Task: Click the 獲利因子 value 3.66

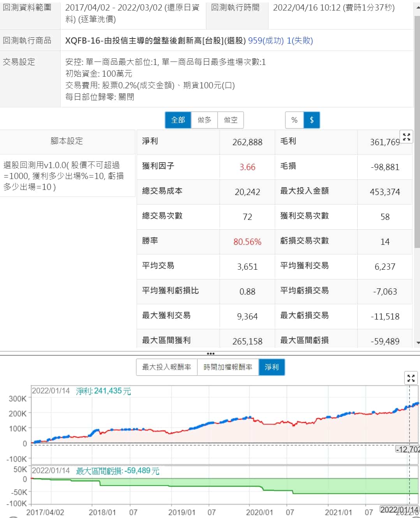Action: point(247,167)
